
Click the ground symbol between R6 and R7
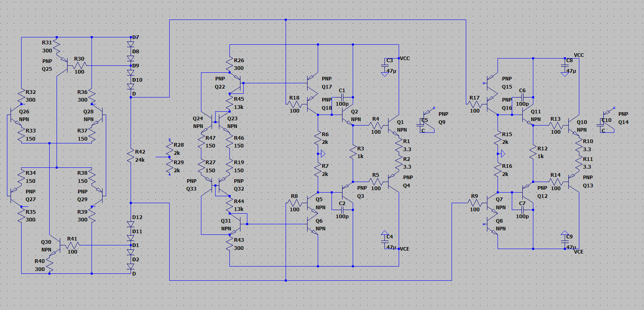click(x=322, y=154)
